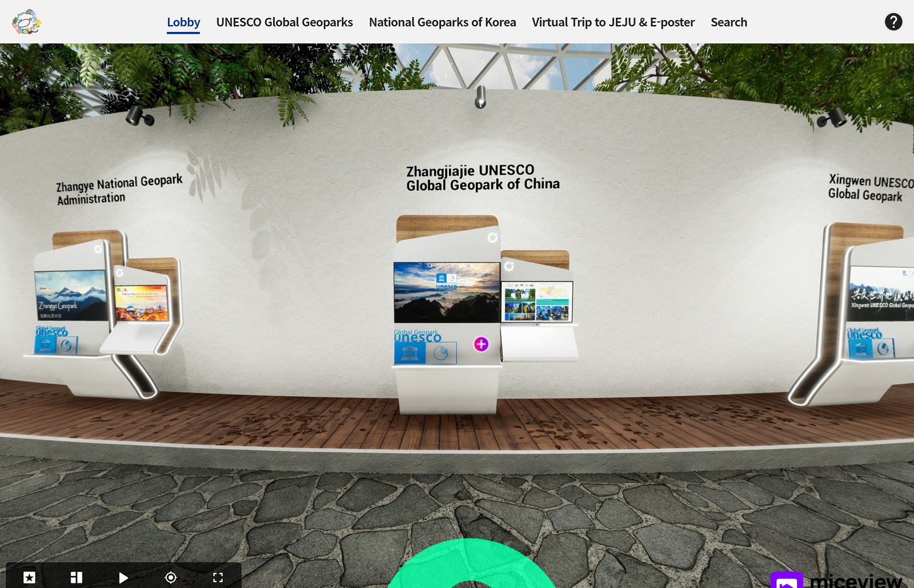Screen dimensions: 914x588
Task: Click the layout panels icon in bottom toolbar
Action: click(77, 578)
